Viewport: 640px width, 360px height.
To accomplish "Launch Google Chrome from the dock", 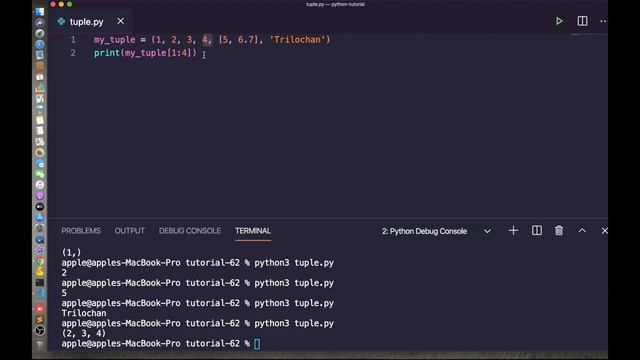I will (40, 261).
